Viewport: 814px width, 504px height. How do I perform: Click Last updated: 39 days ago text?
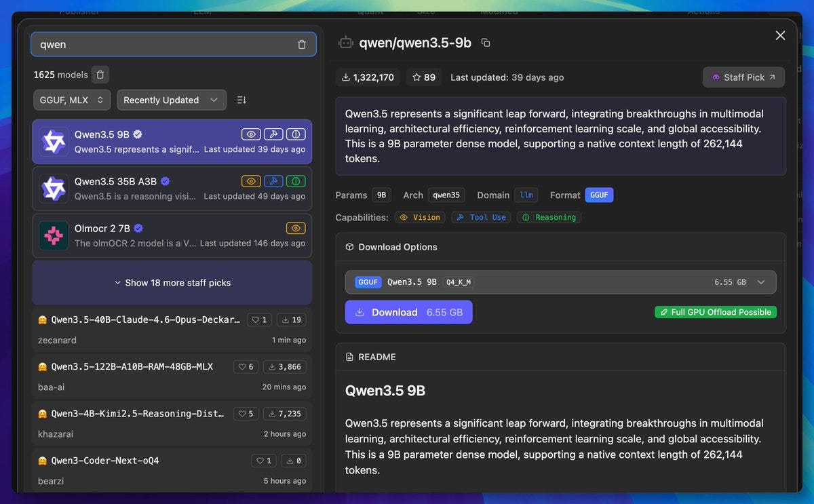507,77
